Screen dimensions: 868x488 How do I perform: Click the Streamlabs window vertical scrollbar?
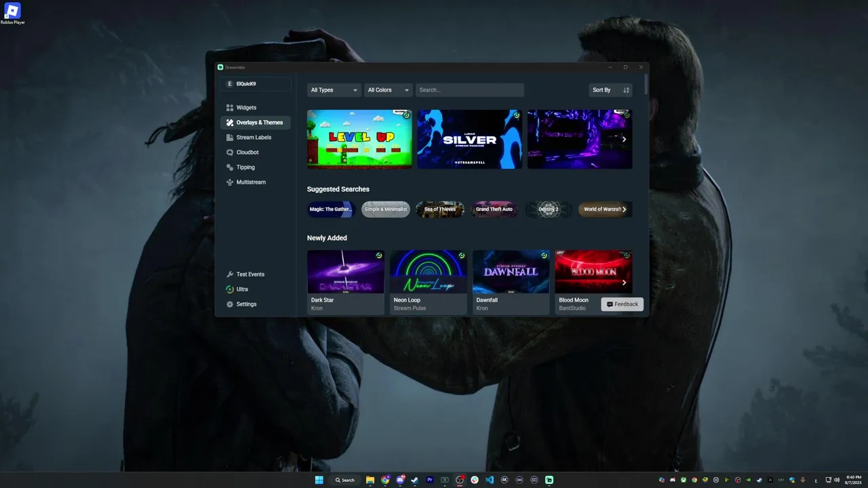pyautogui.click(x=646, y=85)
